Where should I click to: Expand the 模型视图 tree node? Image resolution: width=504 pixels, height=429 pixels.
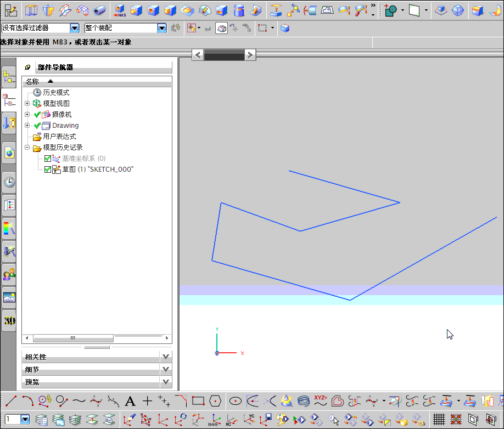coord(27,103)
